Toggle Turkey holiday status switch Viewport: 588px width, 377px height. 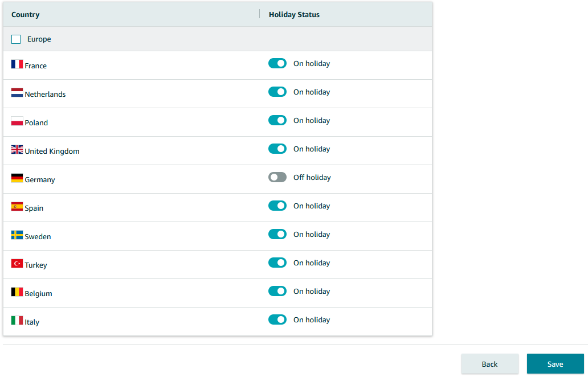point(277,263)
